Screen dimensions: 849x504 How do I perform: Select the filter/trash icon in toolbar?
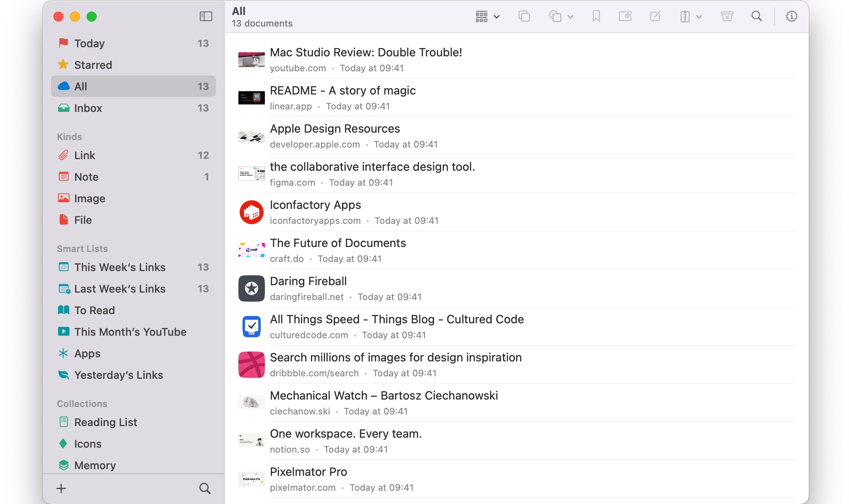click(727, 16)
